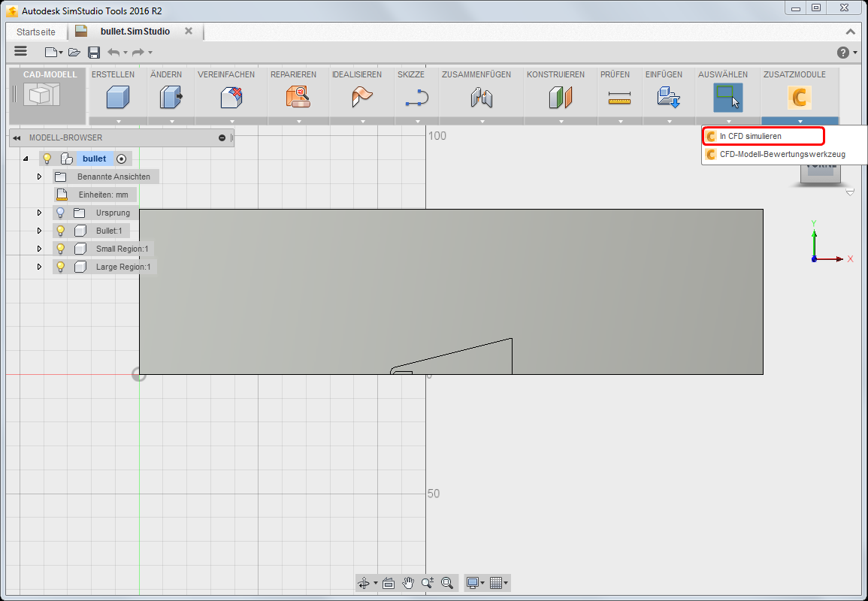This screenshot has height=601, width=868.
Task: Open the Erstellen dropdown arrow
Action: [118, 121]
